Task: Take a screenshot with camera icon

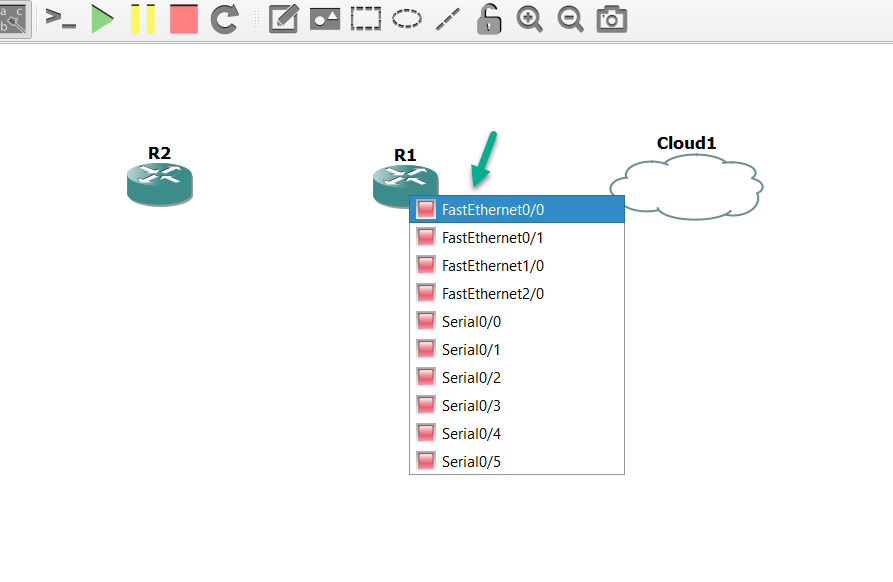Action: pos(612,19)
